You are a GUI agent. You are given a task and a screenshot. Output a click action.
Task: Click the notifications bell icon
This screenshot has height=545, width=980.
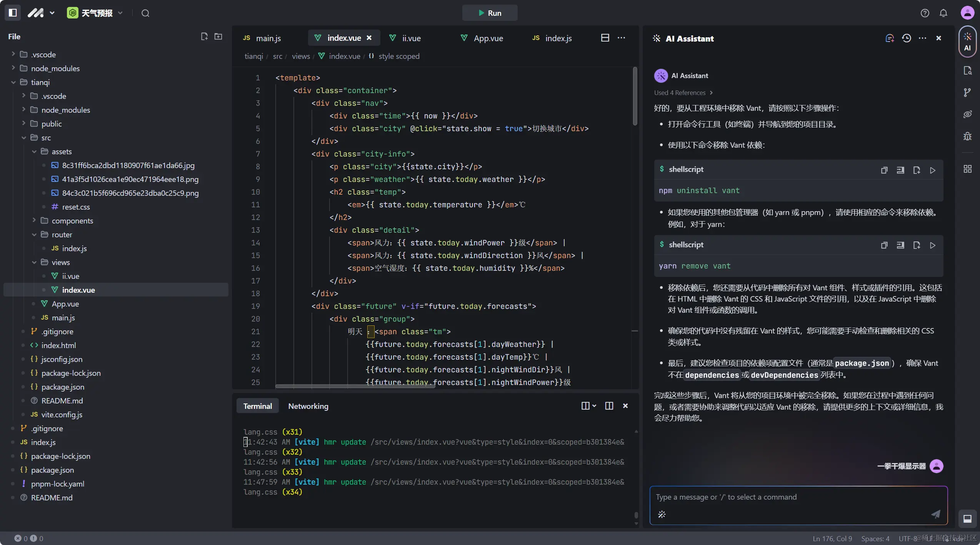[943, 13]
